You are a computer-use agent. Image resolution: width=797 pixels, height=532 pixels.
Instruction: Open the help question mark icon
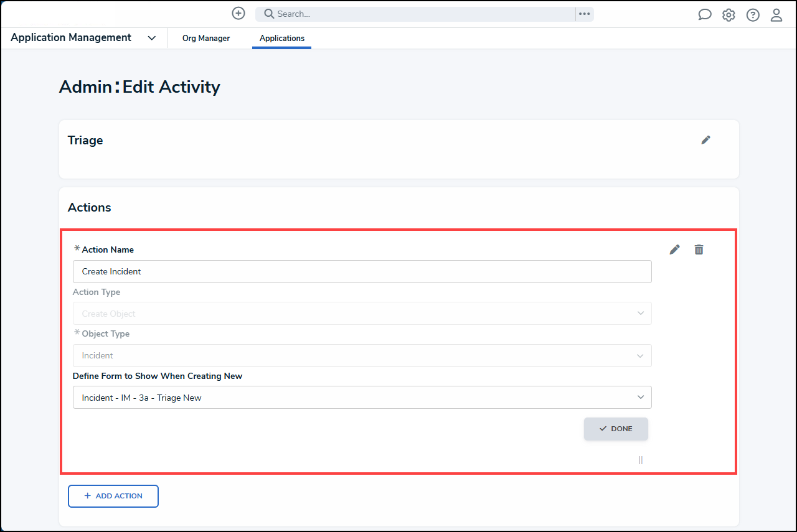[753, 15]
